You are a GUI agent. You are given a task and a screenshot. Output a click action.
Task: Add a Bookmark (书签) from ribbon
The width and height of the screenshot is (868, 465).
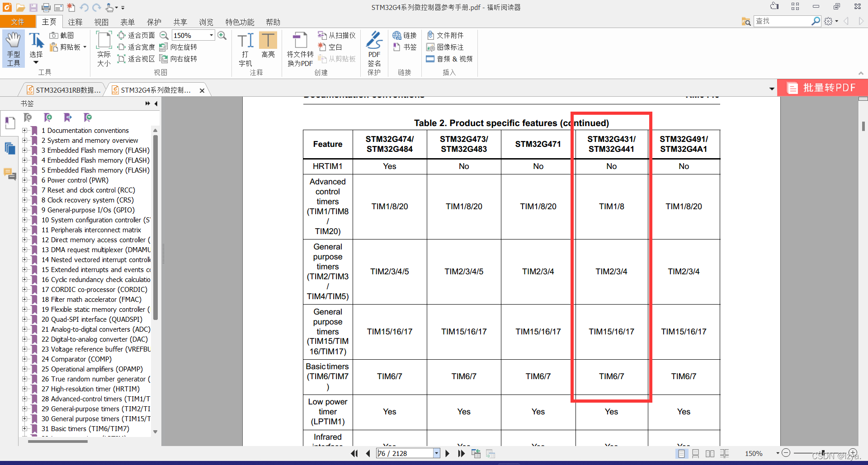405,47
